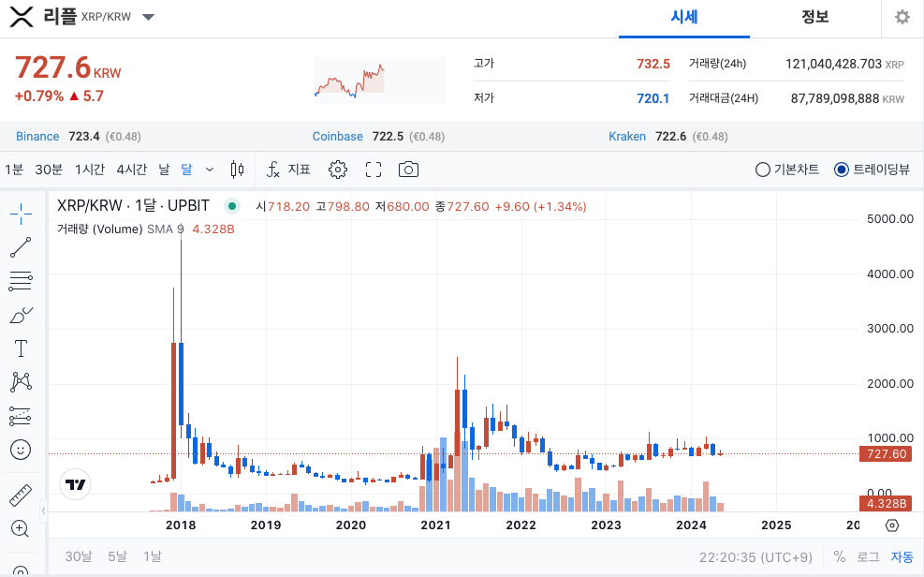The image size is (924, 577).
Task: Switch to the 정보 tab
Action: coord(815,19)
